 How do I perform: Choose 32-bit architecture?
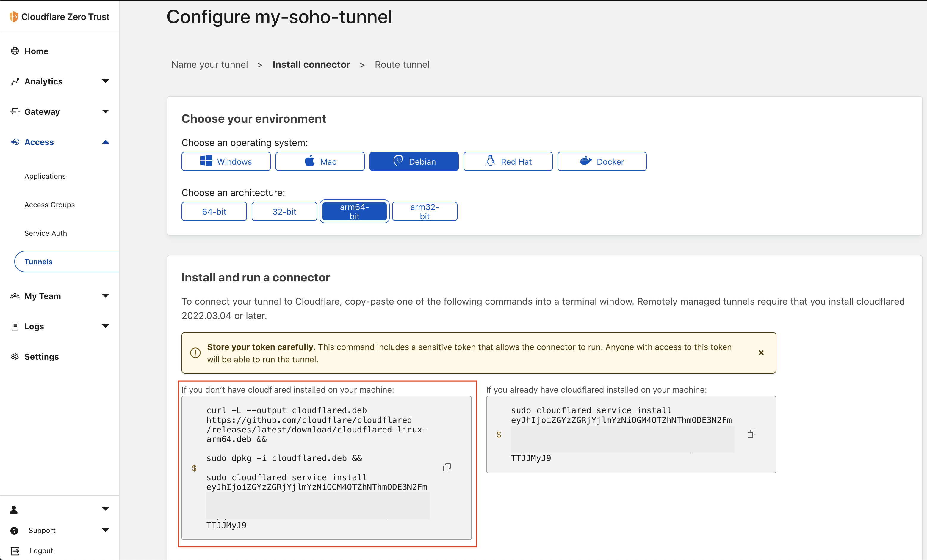tap(284, 211)
